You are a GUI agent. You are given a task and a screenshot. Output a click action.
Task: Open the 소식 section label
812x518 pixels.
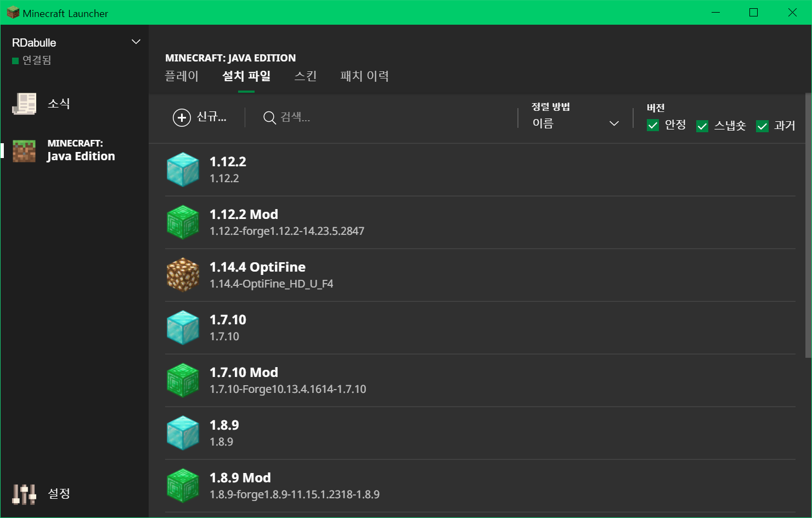[x=59, y=104]
